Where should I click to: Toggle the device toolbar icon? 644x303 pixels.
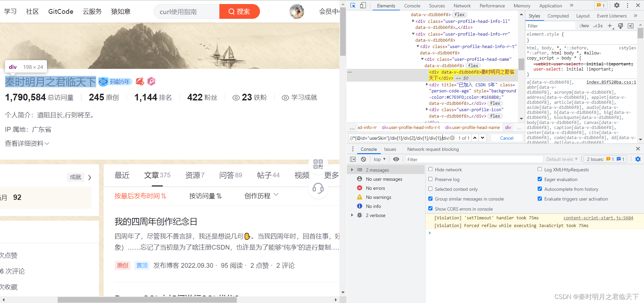(x=363, y=5)
